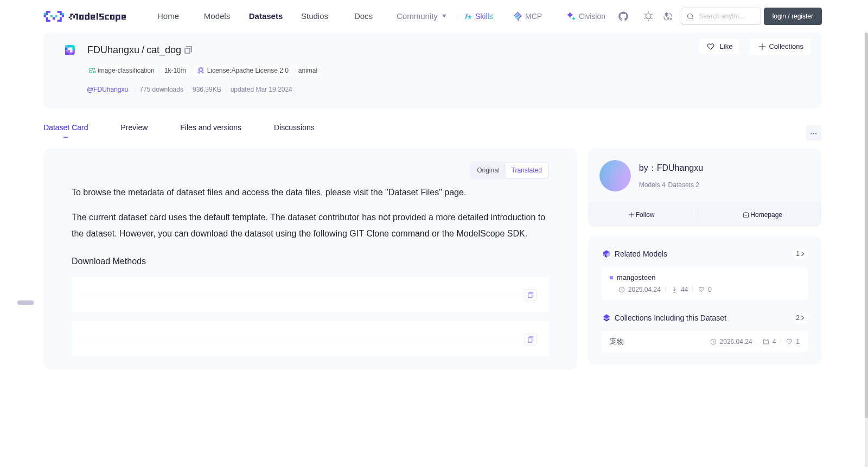Viewport: 868px width, 467px height.
Task: Click the ModelScope logo
Action: (x=85, y=16)
